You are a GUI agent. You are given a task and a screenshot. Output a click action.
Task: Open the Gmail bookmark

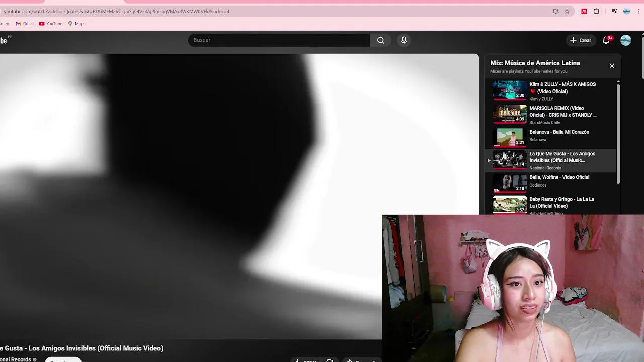tap(25, 24)
